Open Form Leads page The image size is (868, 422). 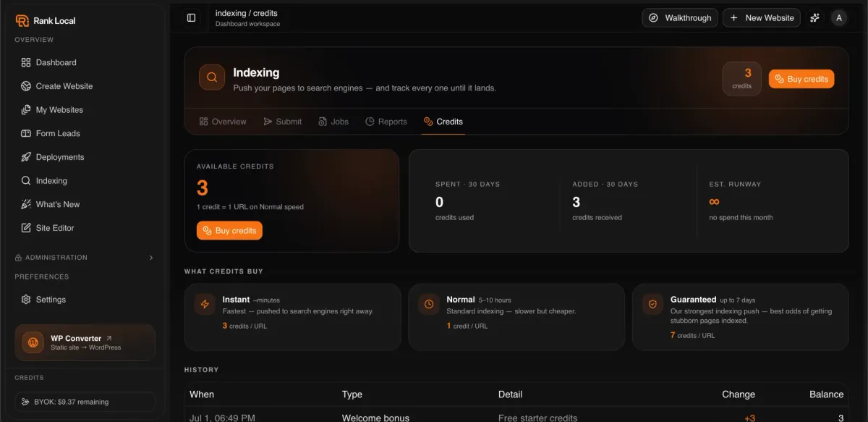pos(85,133)
